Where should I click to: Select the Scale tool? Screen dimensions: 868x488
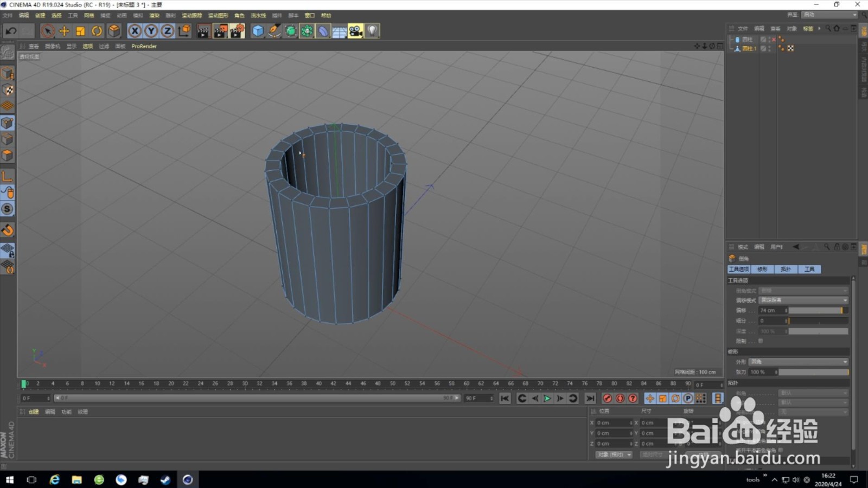[x=80, y=31]
